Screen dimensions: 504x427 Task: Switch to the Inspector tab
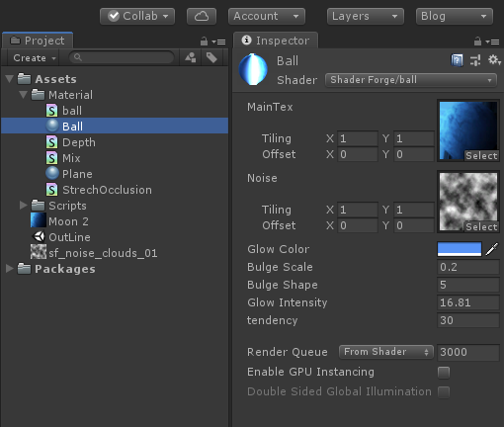tap(276, 41)
